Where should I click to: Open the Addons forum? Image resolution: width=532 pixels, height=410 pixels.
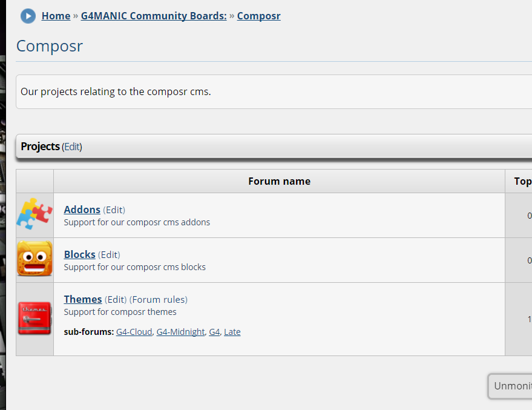(x=82, y=210)
